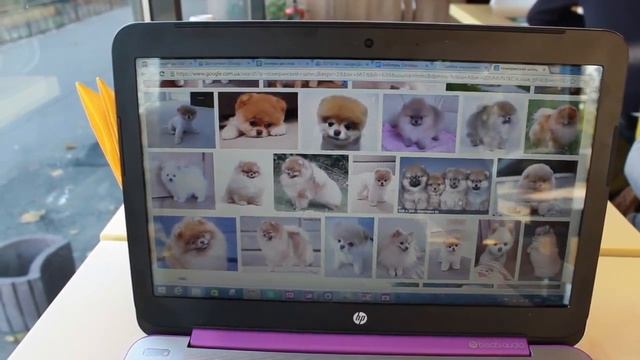640x360 pixels.
Task: Open the green Store taskbar icon
Action: tap(214, 292)
